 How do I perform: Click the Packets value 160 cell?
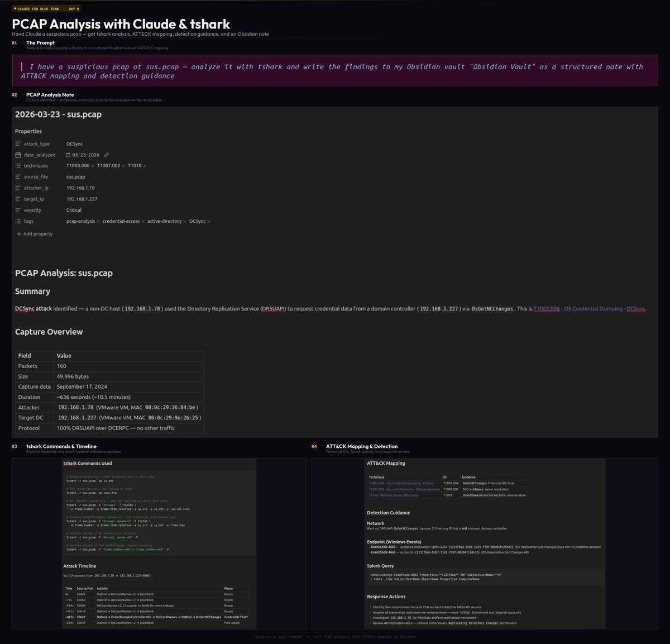pyautogui.click(x=129, y=366)
